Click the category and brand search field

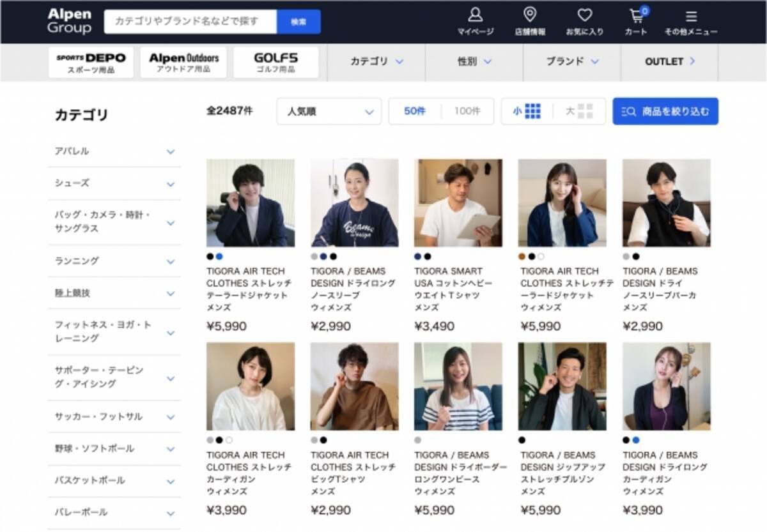pyautogui.click(x=190, y=22)
